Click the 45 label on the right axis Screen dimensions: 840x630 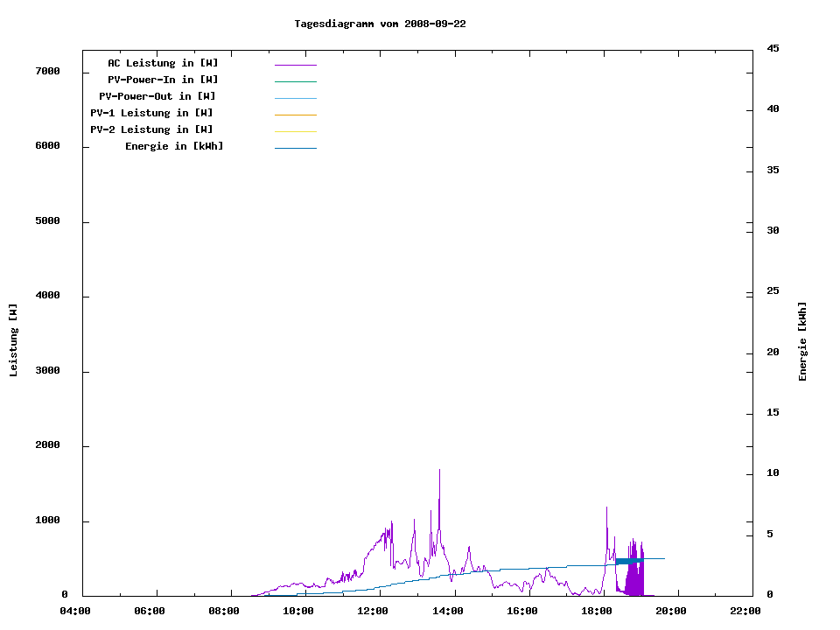click(773, 48)
